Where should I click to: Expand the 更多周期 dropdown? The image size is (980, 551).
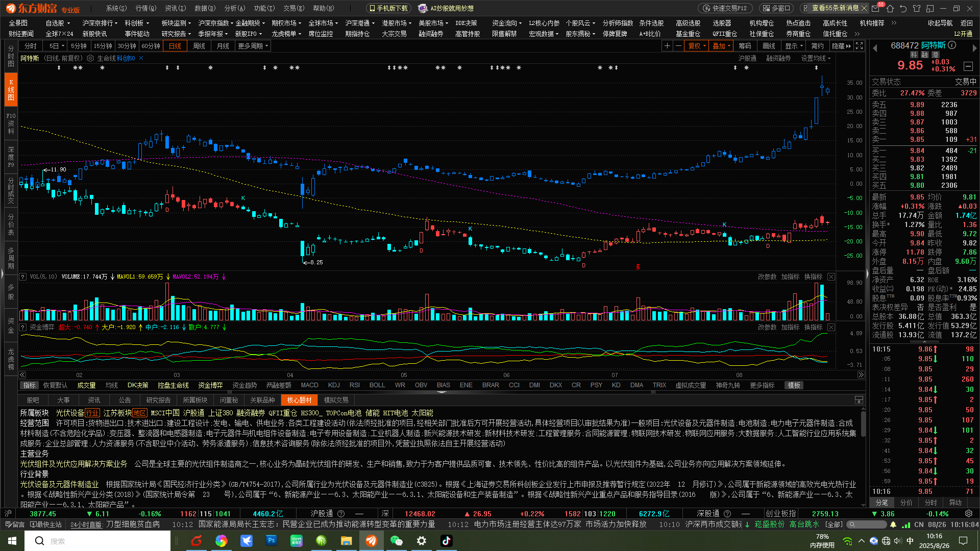click(253, 46)
